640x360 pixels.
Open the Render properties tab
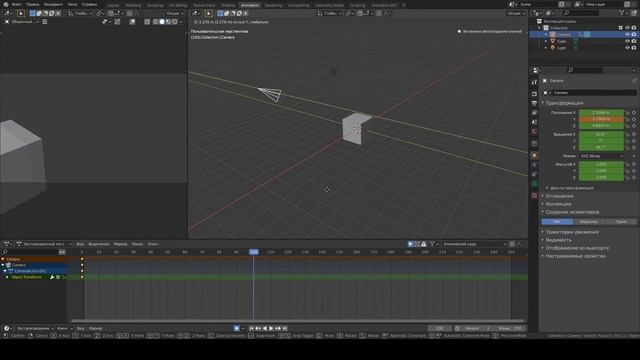[534, 94]
